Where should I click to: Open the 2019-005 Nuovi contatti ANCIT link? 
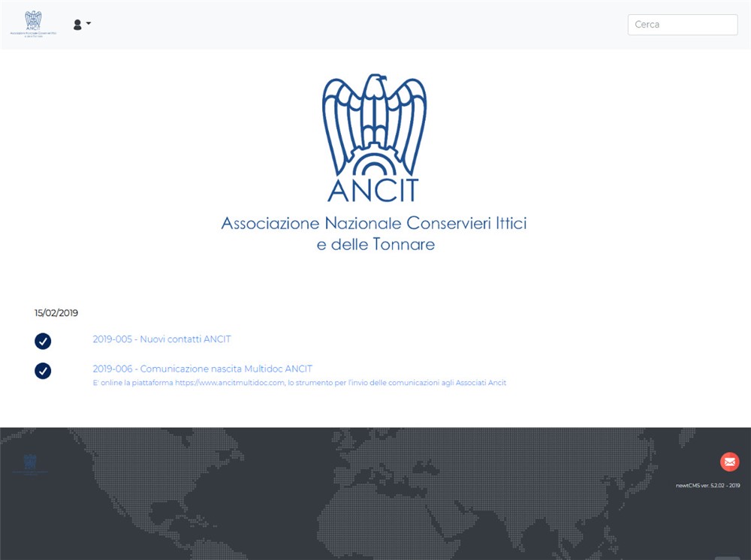pyautogui.click(x=162, y=339)
